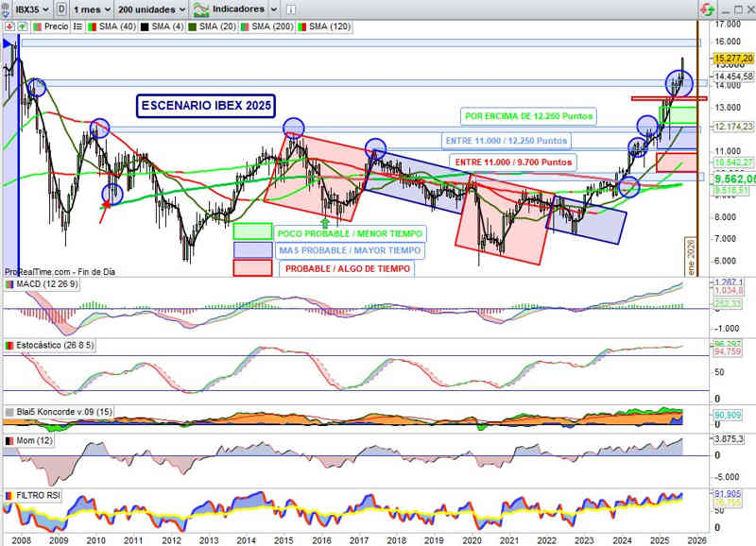
Task: Click the MACD value 1.034,8
Action: point(729,290)
